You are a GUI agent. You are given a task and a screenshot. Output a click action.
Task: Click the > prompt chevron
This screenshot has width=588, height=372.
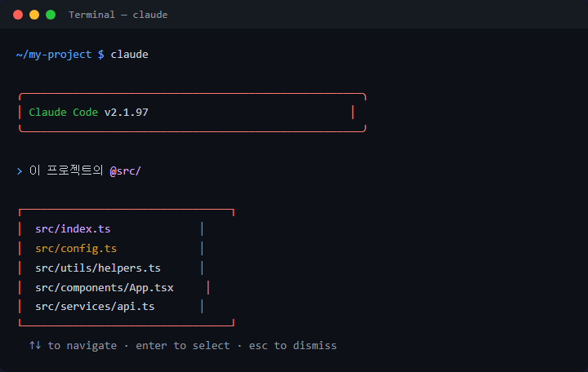(20, 171)
